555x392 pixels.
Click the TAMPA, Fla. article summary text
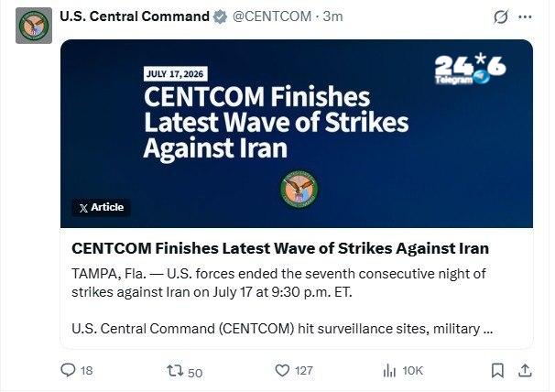[x=278, y=283]
